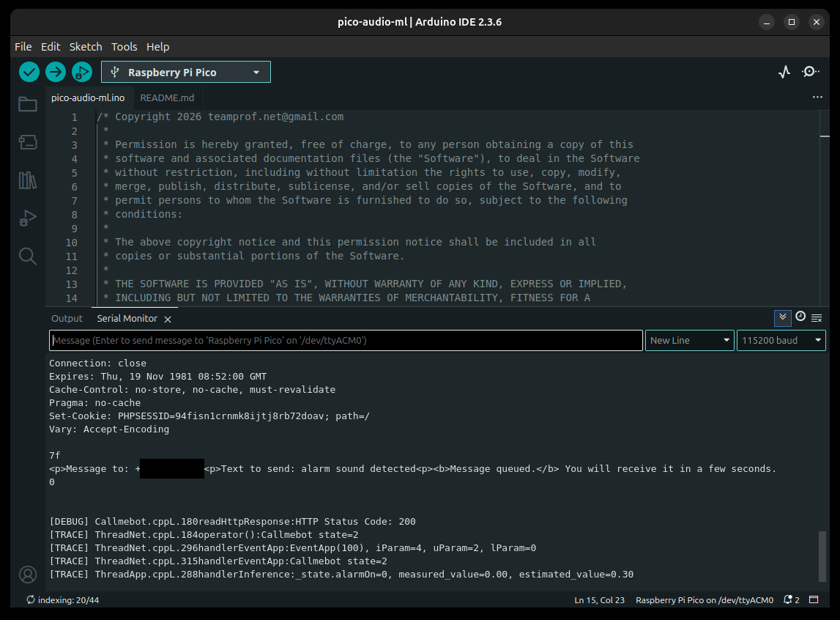Click the Upload arrow button
Image resolution: width=840 pixels, height=620 pixels.
coord(55,72)
